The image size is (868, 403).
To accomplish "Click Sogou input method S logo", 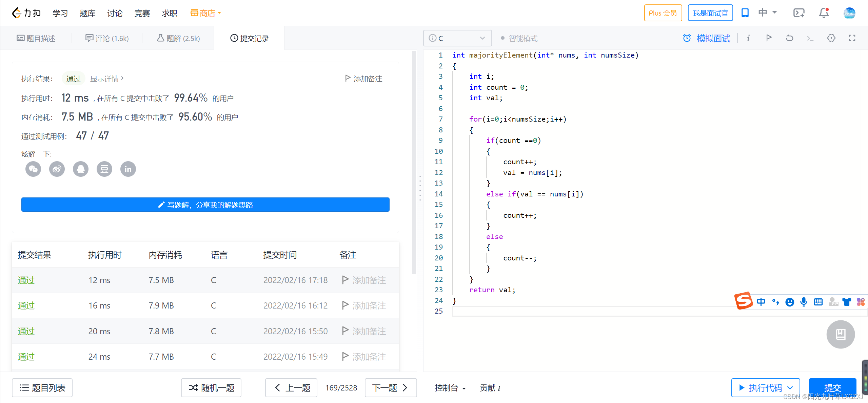I will (744, 301).
